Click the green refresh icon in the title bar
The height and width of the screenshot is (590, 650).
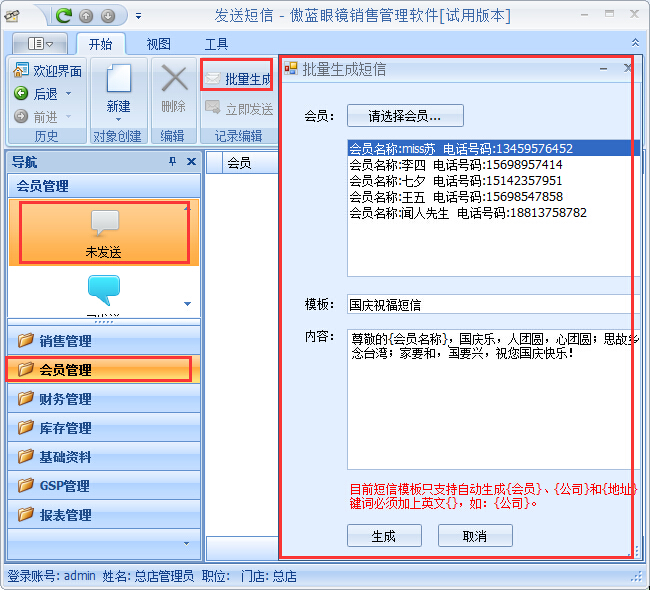[x=65, y=15]
